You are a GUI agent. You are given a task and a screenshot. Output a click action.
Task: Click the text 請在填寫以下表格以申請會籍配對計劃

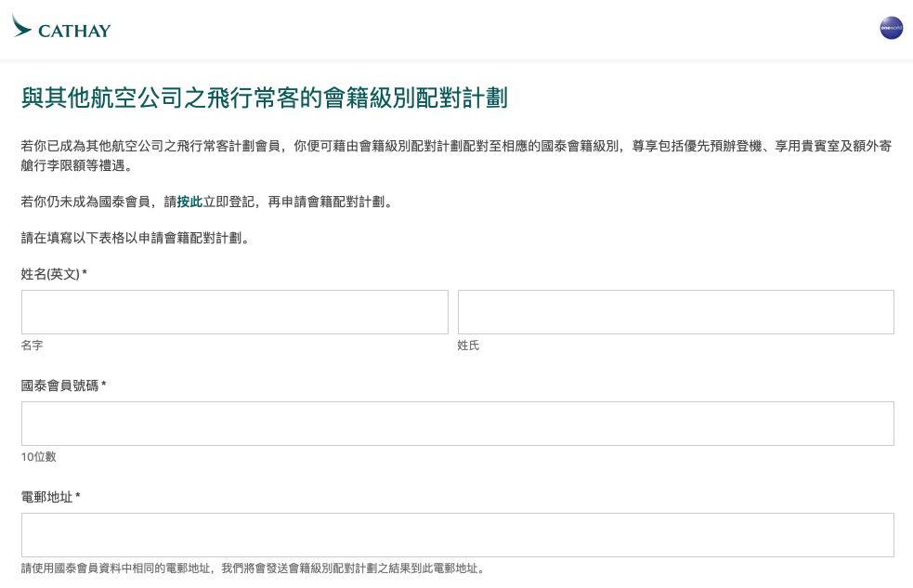pos(135,238)
